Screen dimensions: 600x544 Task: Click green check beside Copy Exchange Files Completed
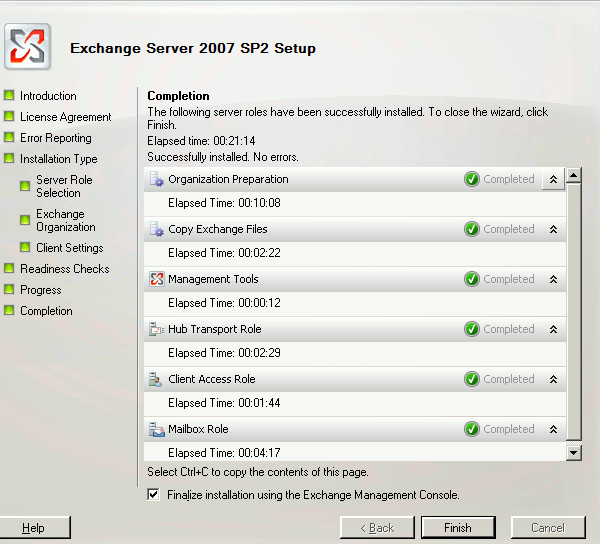(x=472, y=229)
